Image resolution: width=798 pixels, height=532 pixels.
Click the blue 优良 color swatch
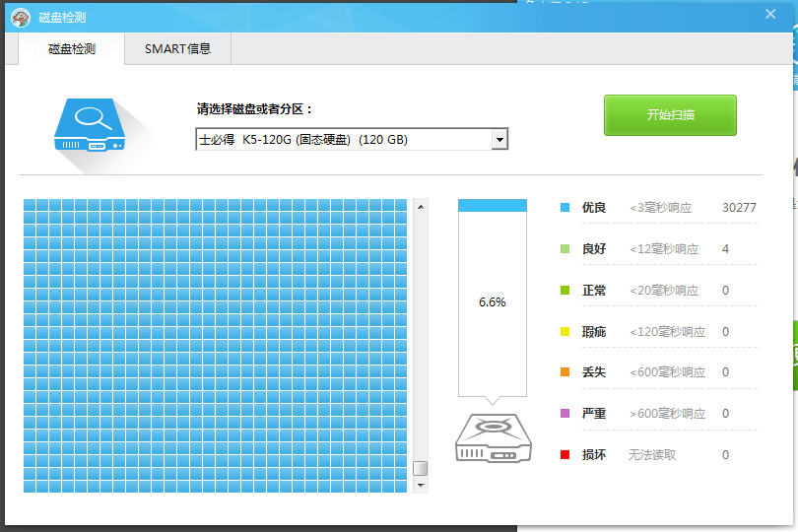pyautogui.click(x=565, y=208)
